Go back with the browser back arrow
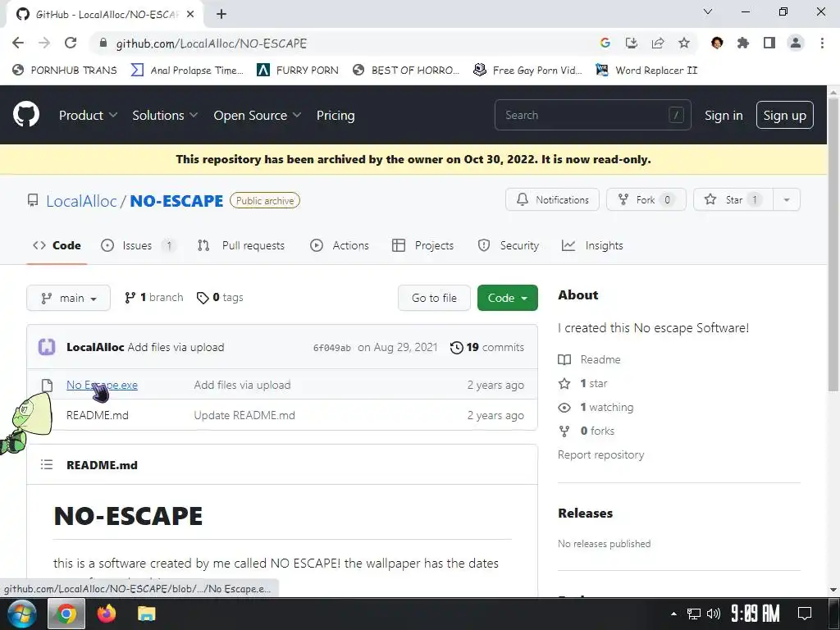Image resolution: width=840 pixels, height=630 pixels. [18, 43]
